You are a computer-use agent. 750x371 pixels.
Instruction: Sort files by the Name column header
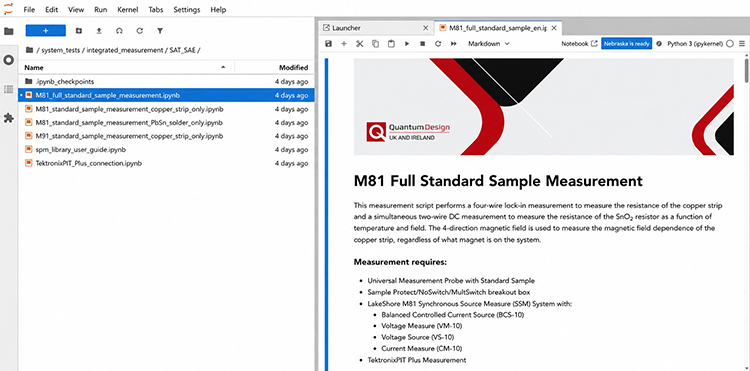tap(126, 67)
